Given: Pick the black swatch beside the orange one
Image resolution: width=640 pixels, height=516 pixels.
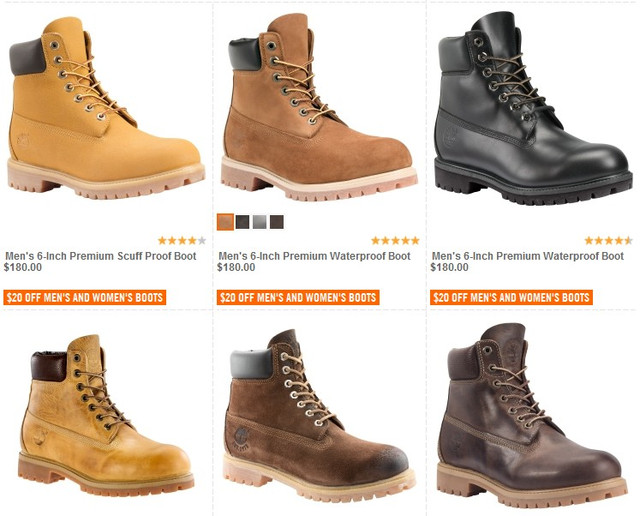Looking at the screenshot, I should [242, 222].
